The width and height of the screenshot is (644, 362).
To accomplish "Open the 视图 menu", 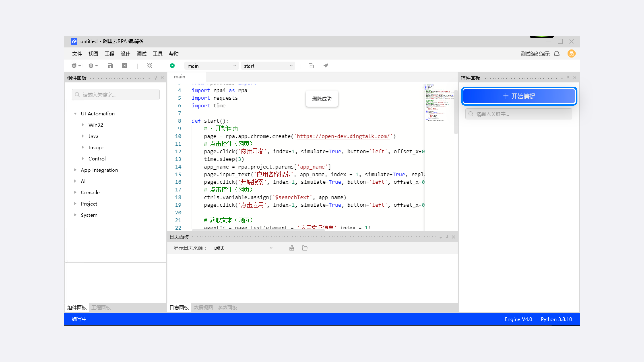I will [x=93, y=54].
